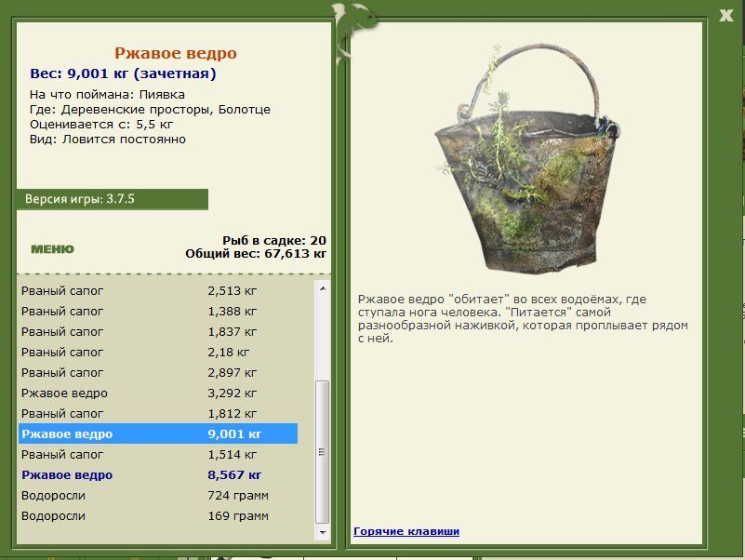Click the rusty bucket picture

526,158
